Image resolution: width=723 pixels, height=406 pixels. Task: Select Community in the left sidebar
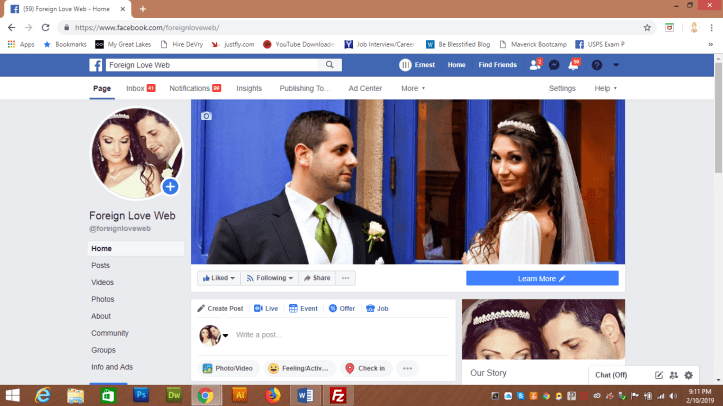[x=110, y=333]
